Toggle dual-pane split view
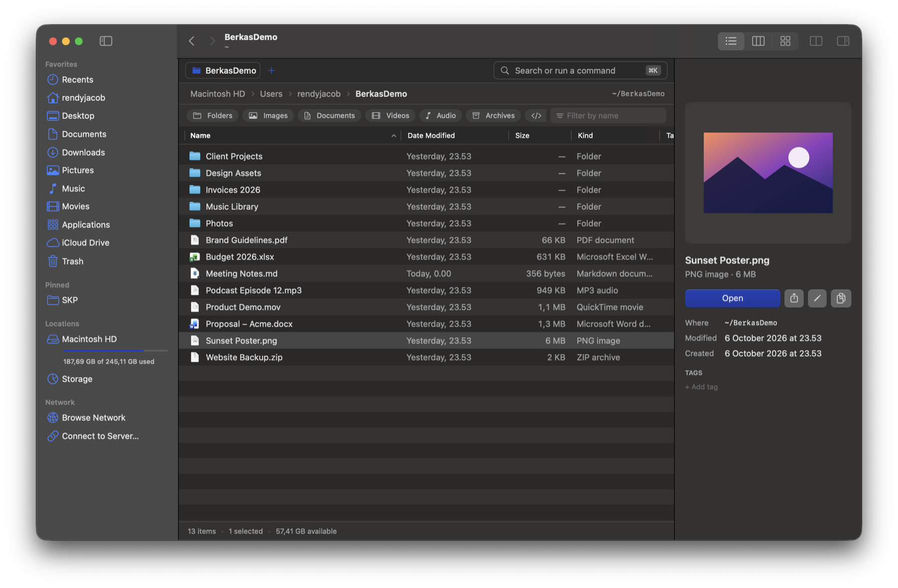 click(816, 41)
